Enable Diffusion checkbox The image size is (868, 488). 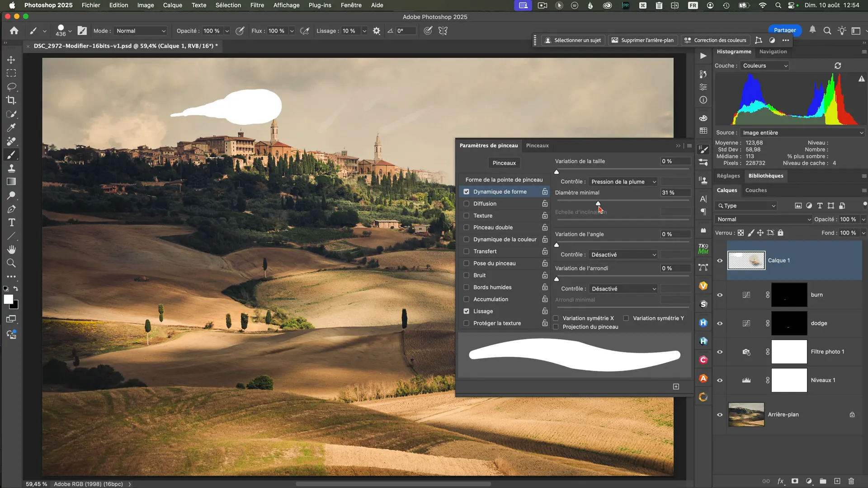pos(466,204)
